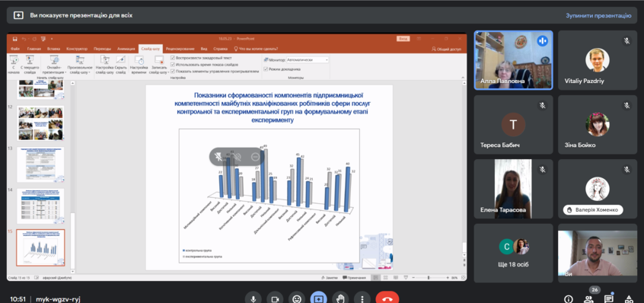Click Настройка времени icon

coord(139,65)
